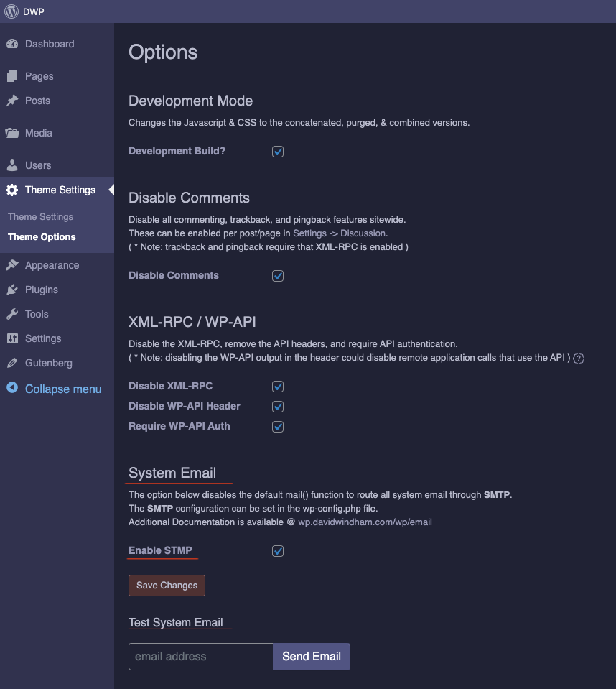616x689 pixels.
Task: Click the Pages sidebar icon
Action: [12, 76]
